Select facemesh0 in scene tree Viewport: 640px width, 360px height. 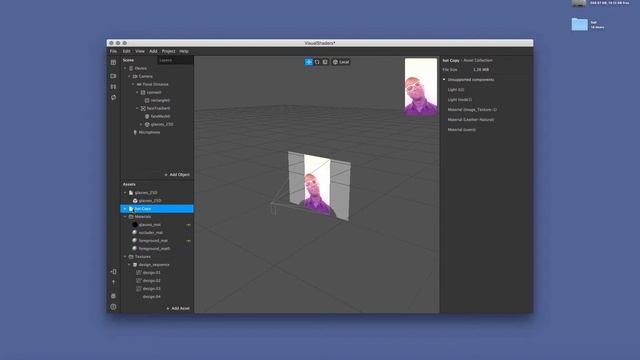[x=160, y=116]
